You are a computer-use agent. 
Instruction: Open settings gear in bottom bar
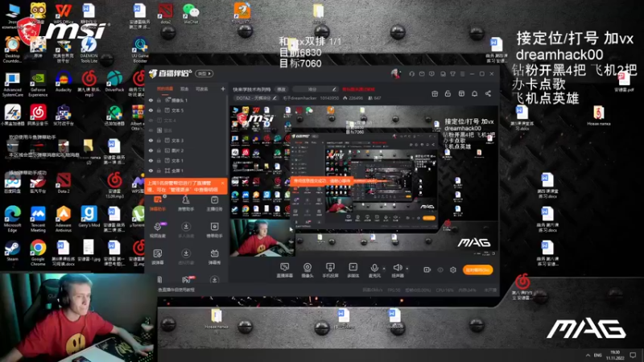tap(453, 269)
